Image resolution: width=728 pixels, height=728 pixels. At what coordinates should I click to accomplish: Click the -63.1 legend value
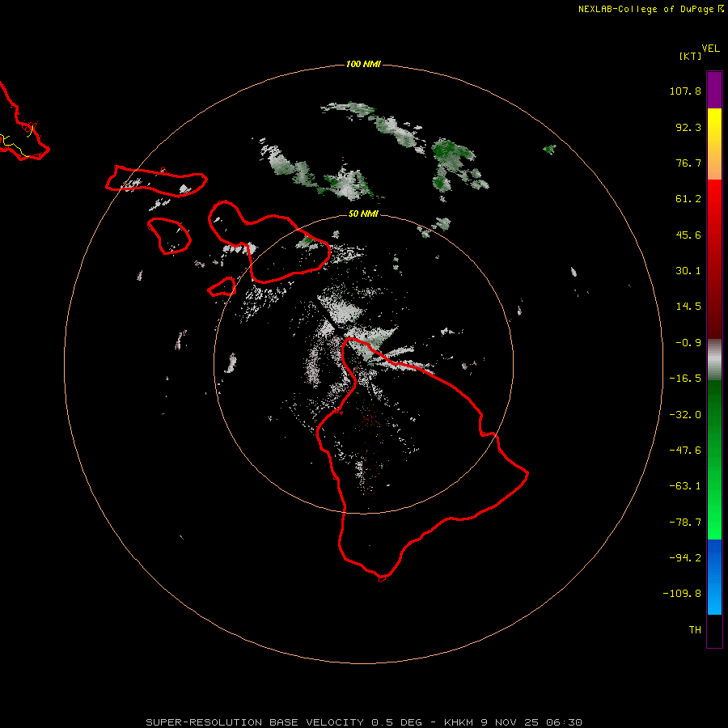click(685, 486)
